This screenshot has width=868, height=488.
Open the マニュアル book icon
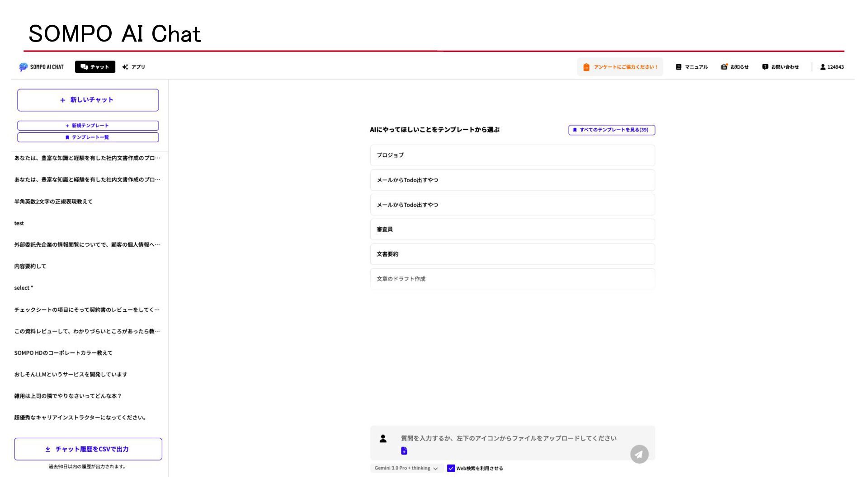point(678,67)
